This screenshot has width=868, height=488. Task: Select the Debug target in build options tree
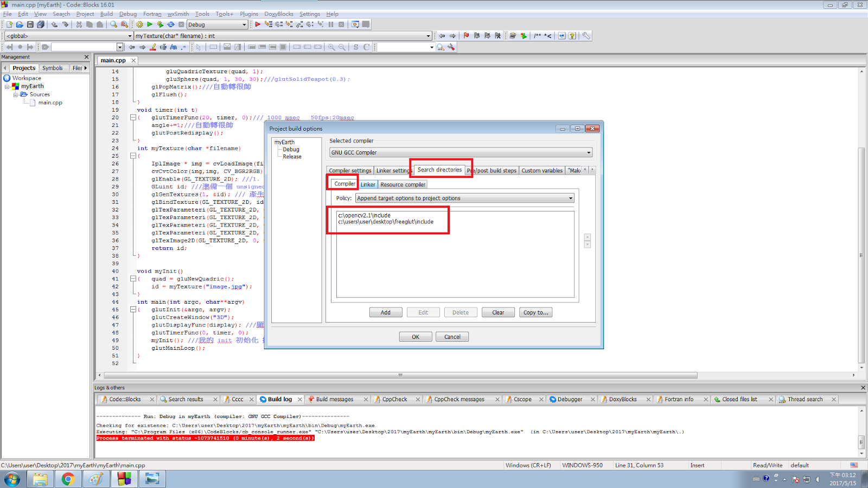[291, 150]
